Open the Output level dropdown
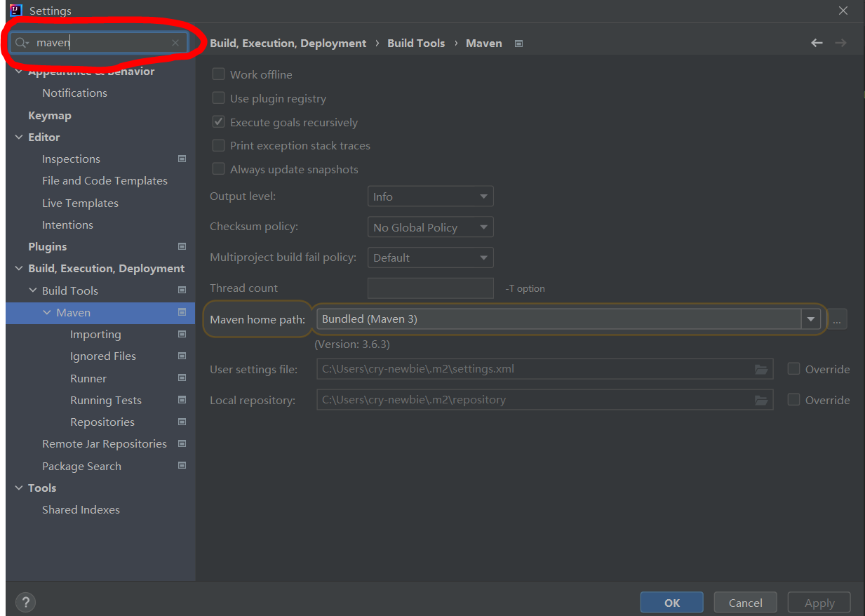Viewport: 865px width, 616px height. (430, 196)
